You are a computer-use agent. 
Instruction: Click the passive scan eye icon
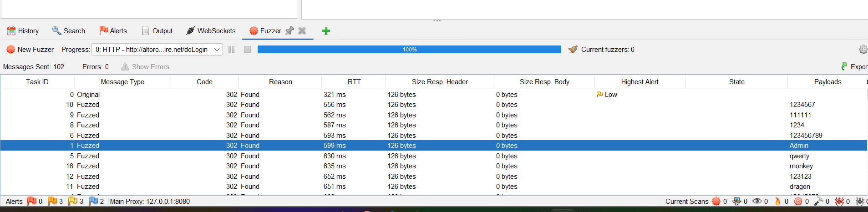pyautogui.click(x=757, y=201)
